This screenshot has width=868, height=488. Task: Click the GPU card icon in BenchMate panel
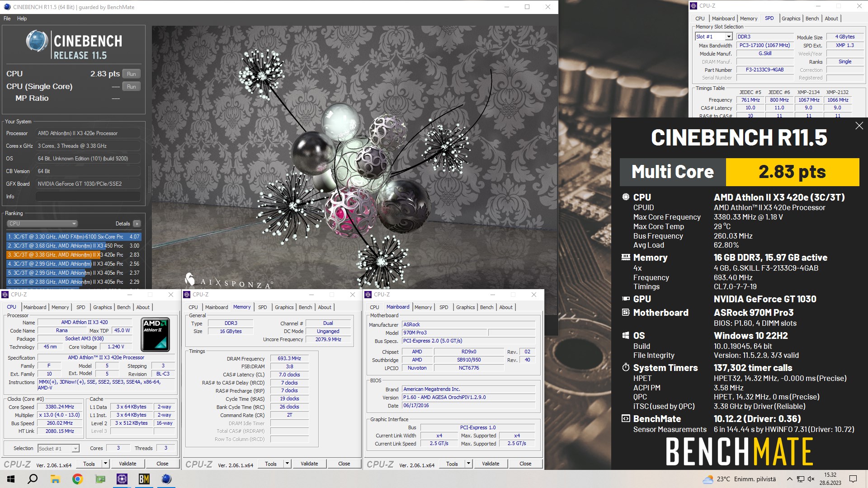tap(626, 299)
